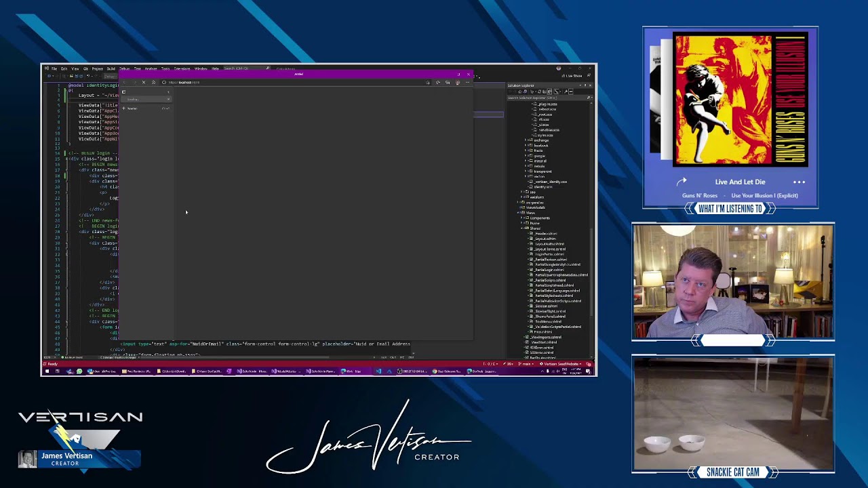The width and height of the screenshot is (868, 488).
Task: Click main branch in status bar
Action: click(526, 364)
